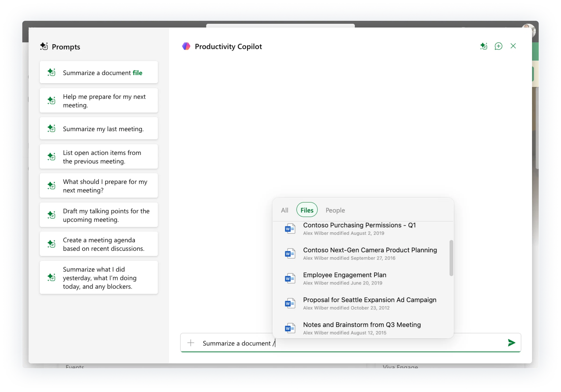Choose 'What should I prepare for my next meeting' prompt
Screen dimensions: 561x392
(99, 186)
